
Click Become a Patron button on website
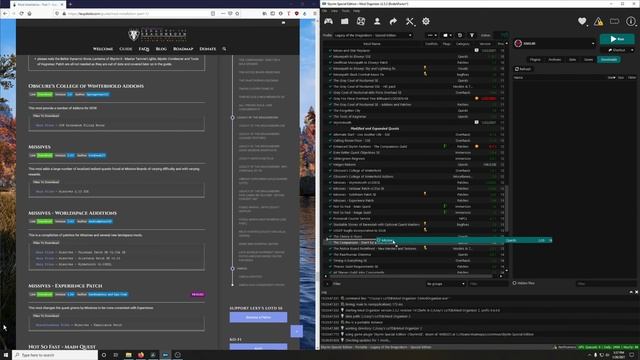[x=258, y=317]
